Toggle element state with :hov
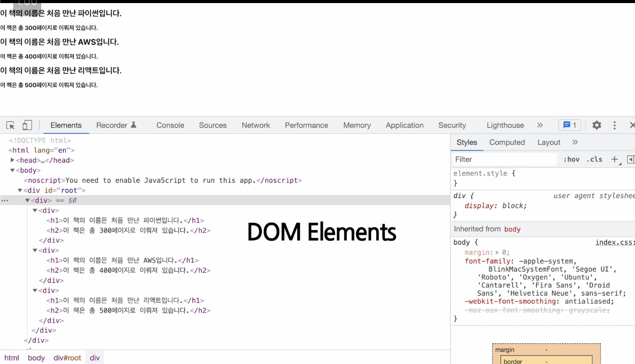This screenshot has width=635, height=364. pyautogui.click(x=571, y=159)
